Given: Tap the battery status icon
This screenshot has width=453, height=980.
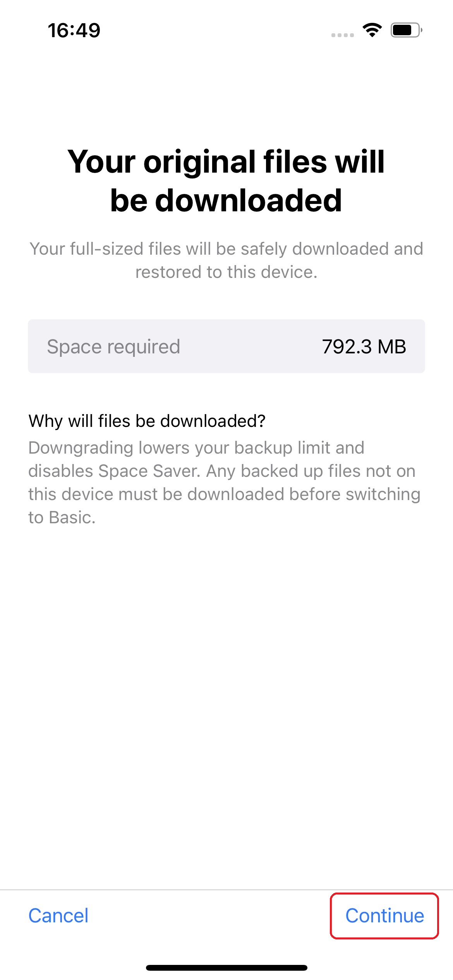Looking at the screenshot, I should click(406, 30).
